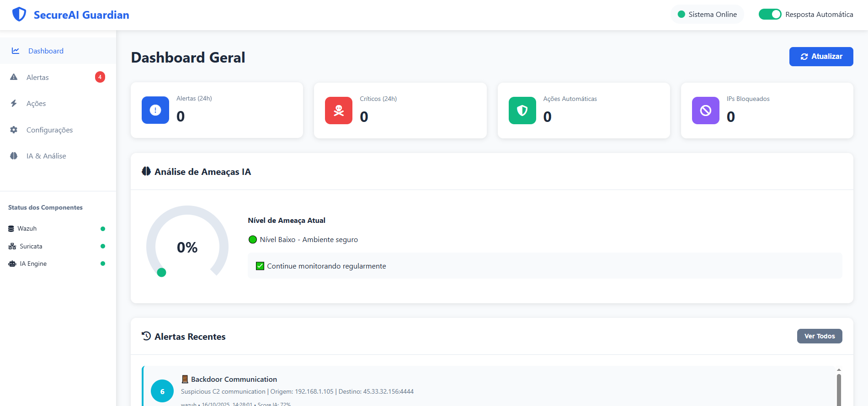Click the history icon beside Alertas Recentes
The width and height of the screenshot is (868, 406).
tap(146, 336)
